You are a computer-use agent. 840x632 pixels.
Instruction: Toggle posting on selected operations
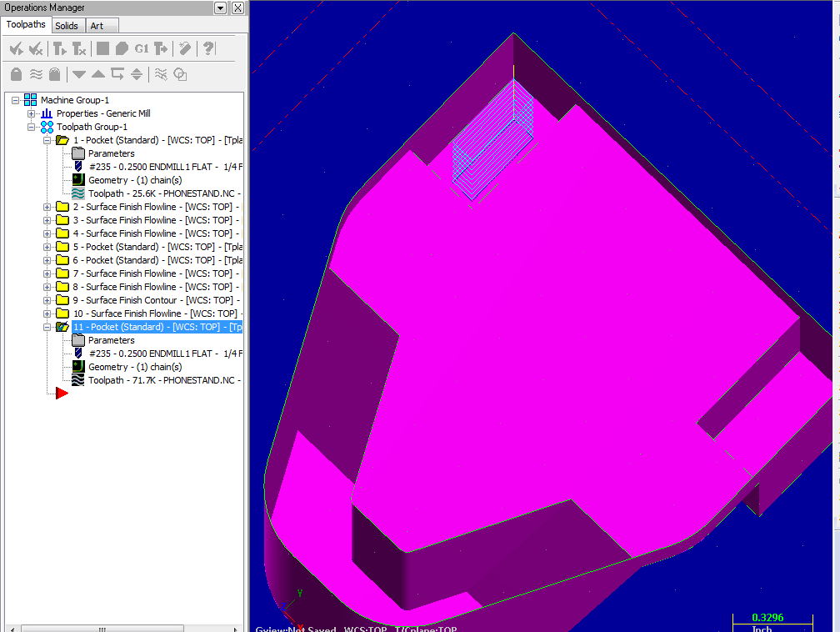[x=55, y=75]
